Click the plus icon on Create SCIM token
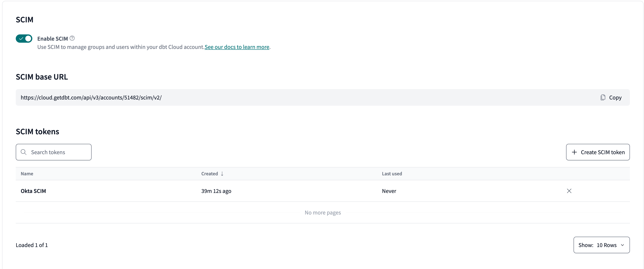This screenshot has height=269, width=644. click(x=575, y=152)
